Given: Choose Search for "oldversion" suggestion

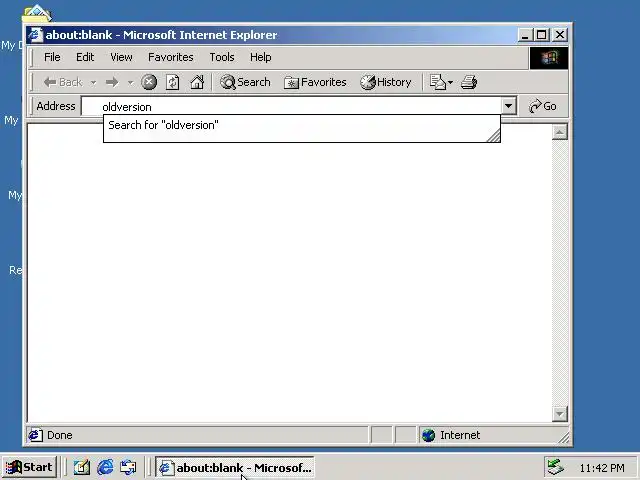Looking at the screenshot, I should [x=302, y=125].
